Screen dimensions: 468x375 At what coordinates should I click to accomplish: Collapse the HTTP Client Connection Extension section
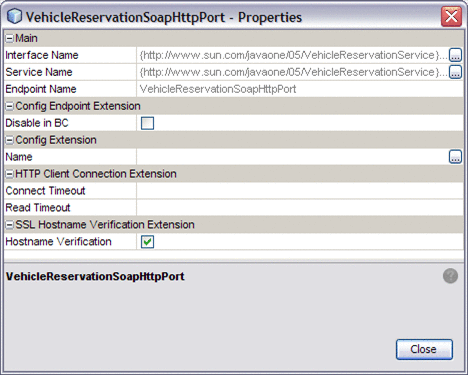click(10, 174)
